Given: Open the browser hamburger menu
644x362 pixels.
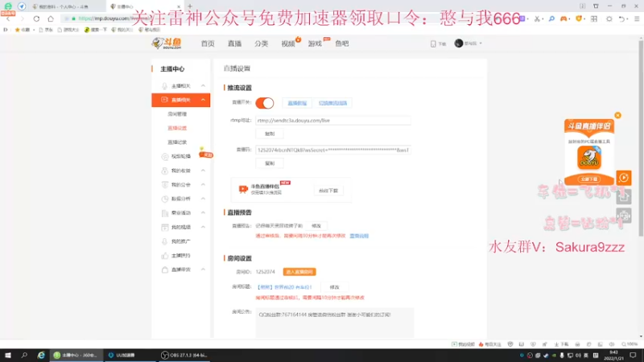Looking at the screenshot, I should coord(637,19).
